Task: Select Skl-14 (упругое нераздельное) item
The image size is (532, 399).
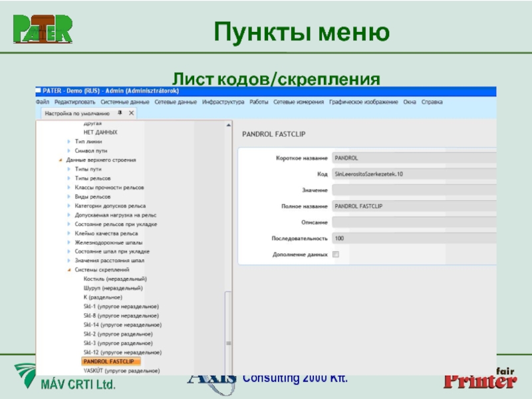Action: tap(122, 325)
